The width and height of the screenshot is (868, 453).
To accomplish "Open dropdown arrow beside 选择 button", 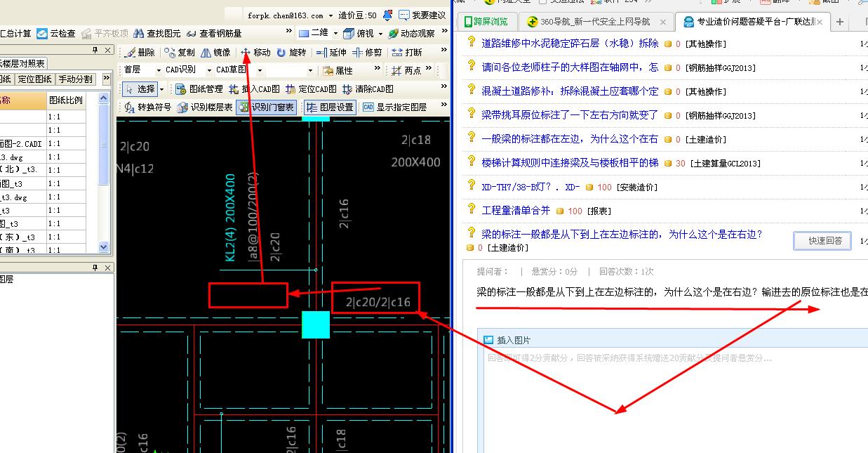I will click(x=161, y=89).
